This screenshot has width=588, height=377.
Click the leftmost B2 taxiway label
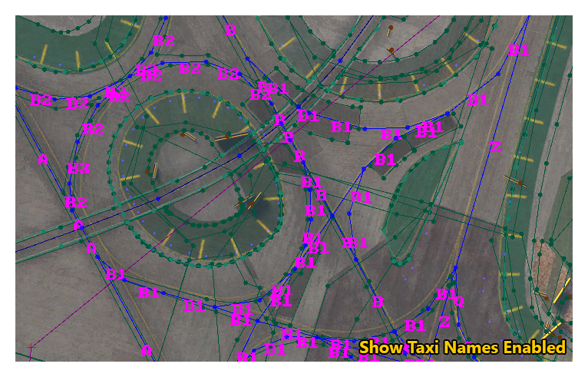click(x=41, y=100)
